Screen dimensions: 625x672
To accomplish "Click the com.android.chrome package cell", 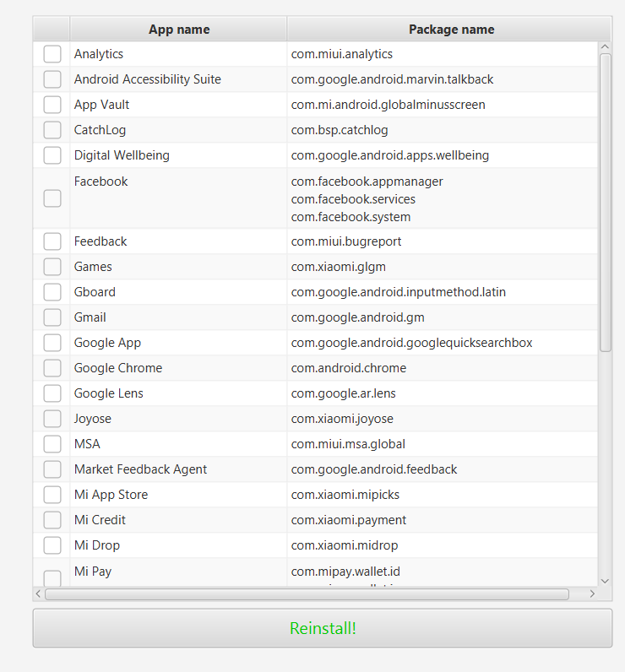I will click(442, 368).
